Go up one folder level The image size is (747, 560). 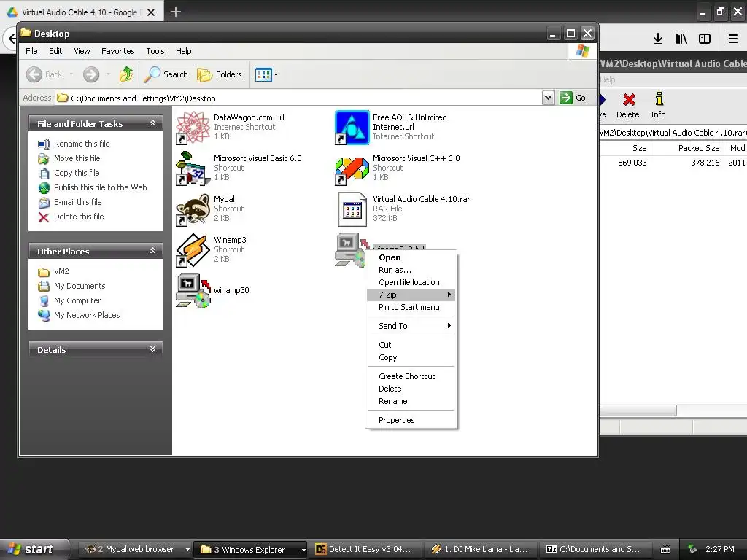126,74
